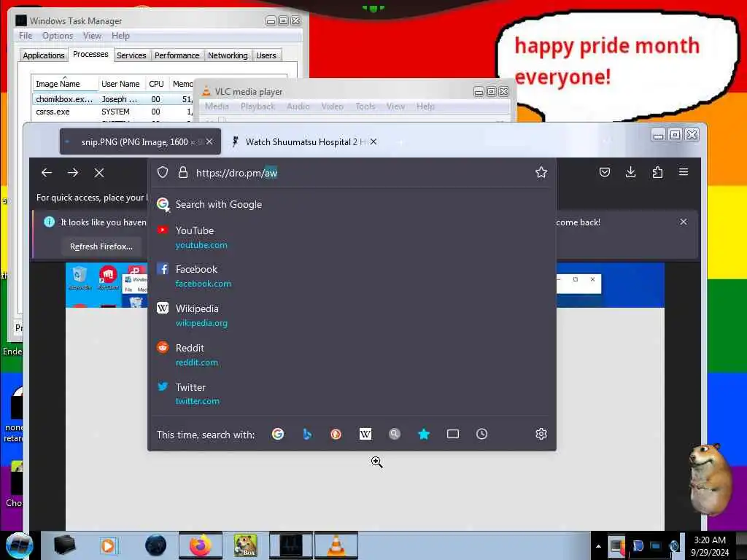
Task: Open VLC Tools menu
Action: (365, 106)
